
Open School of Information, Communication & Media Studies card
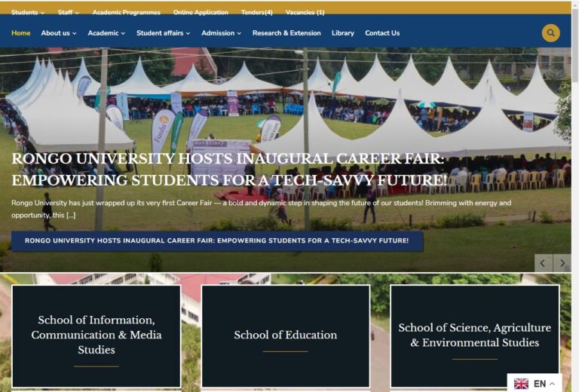click(96, 336)
